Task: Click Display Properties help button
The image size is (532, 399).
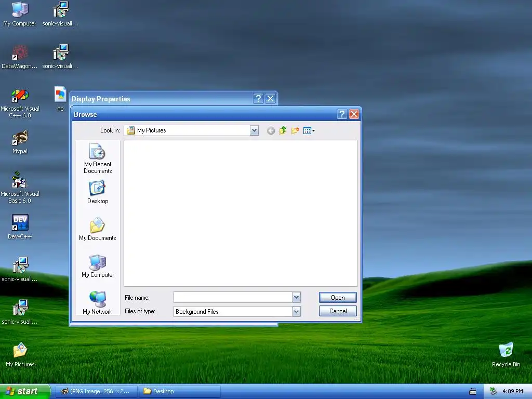Action: 258,99
